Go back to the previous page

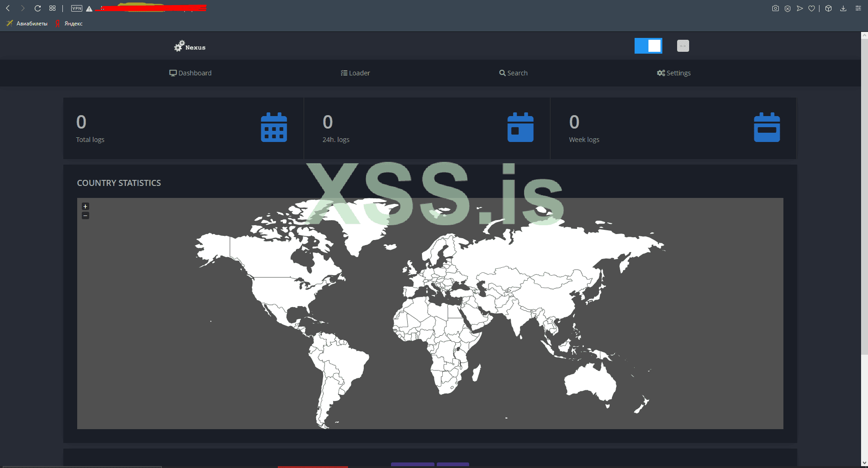(8, 8)
